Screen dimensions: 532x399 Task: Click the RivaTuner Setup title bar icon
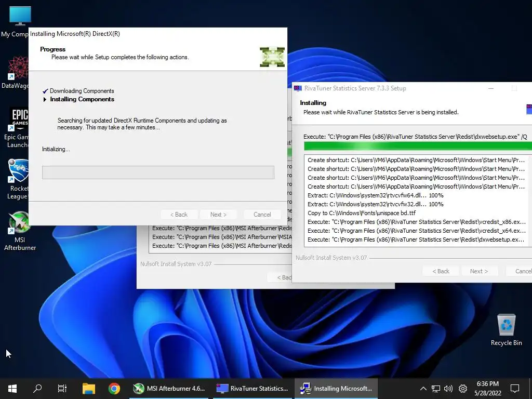point(298,88)
